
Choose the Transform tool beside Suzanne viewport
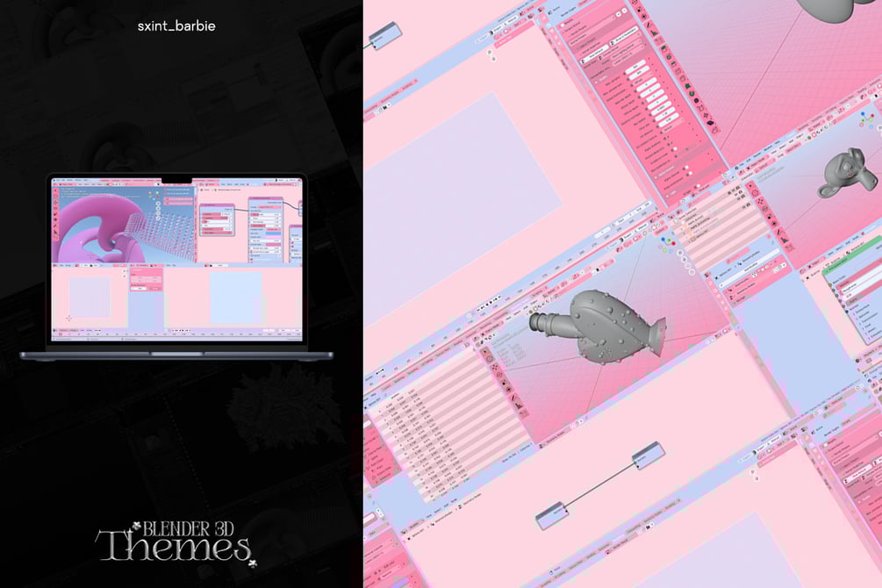tap(774, 224)
